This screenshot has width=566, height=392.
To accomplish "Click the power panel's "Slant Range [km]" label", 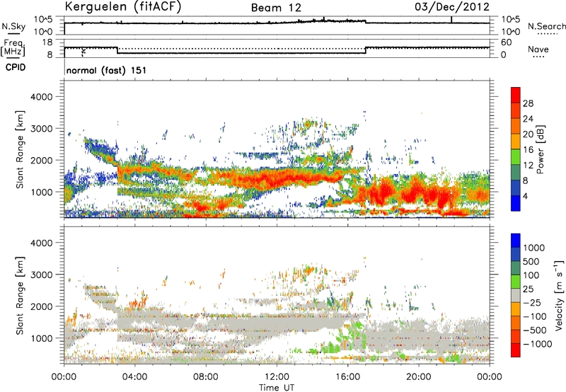I will pyautogui.click(x=20, y=149).
